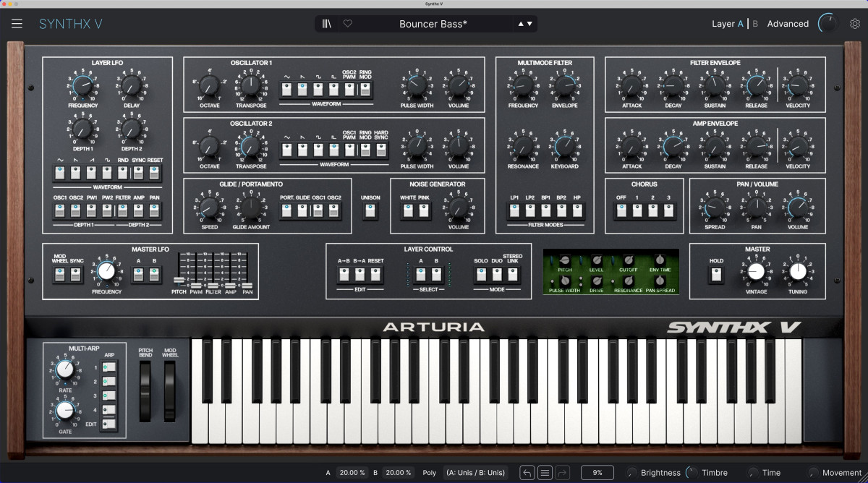Select Duo mode in Layer Control
This screenshot has height=483, width=868.
[497, 274]
